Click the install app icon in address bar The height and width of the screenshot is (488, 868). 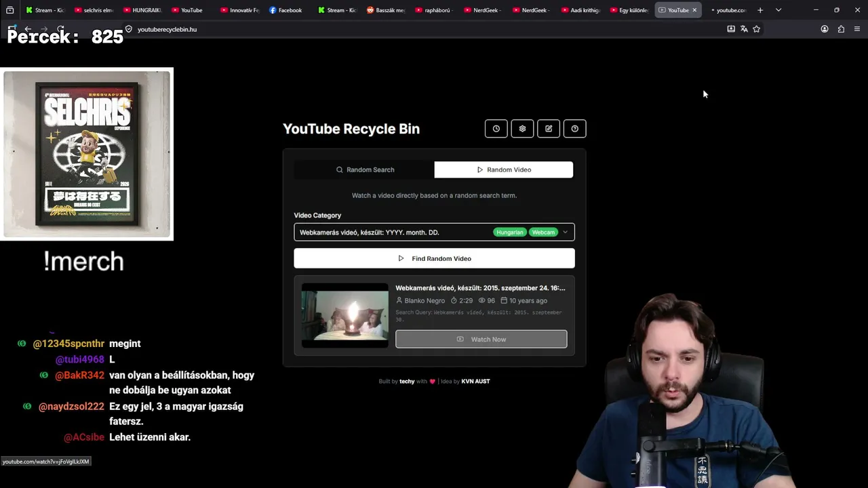point(731,29)
